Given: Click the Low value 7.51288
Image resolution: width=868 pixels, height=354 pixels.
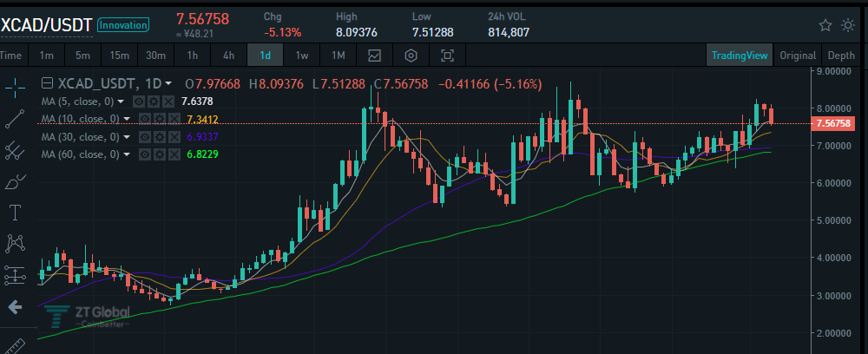Looking at the screenshot, I should point(432,33).
